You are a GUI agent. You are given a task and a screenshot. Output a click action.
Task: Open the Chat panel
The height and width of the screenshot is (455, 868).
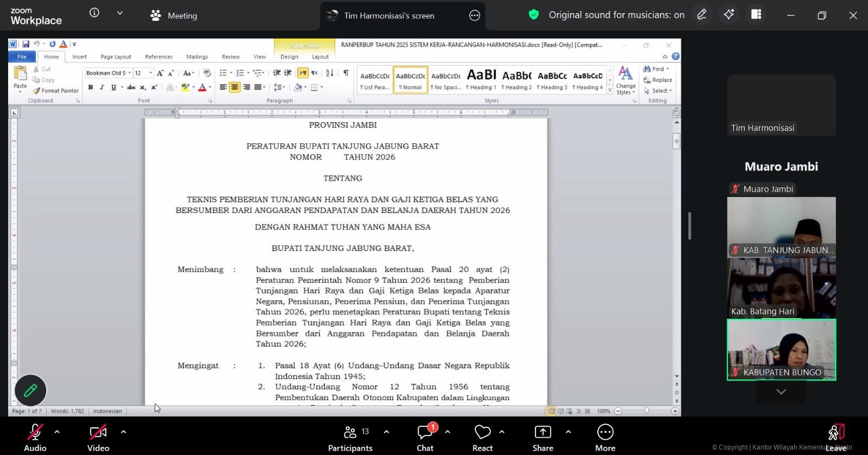click(x=425, y=438)
